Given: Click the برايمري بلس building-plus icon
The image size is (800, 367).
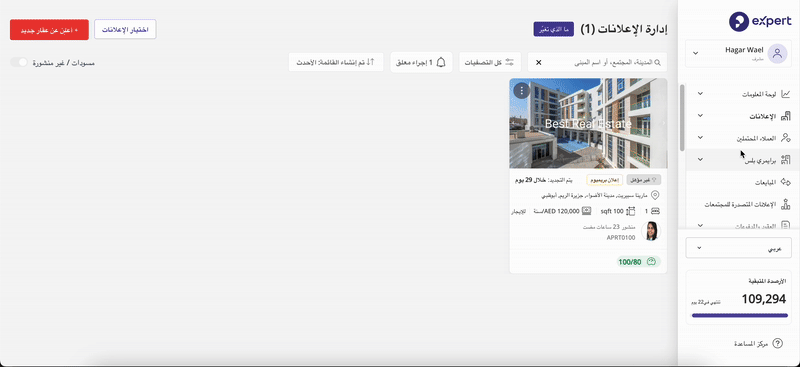Looking at the screenshot, I should pos(786,160).
